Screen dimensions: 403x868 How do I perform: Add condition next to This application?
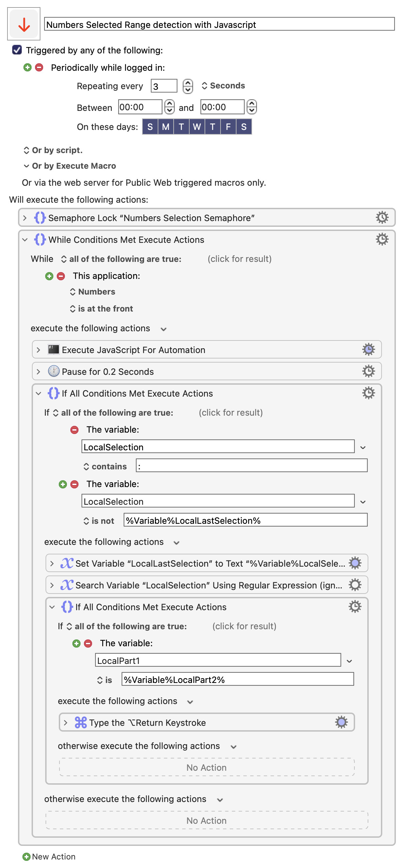[x=49, y=276]
